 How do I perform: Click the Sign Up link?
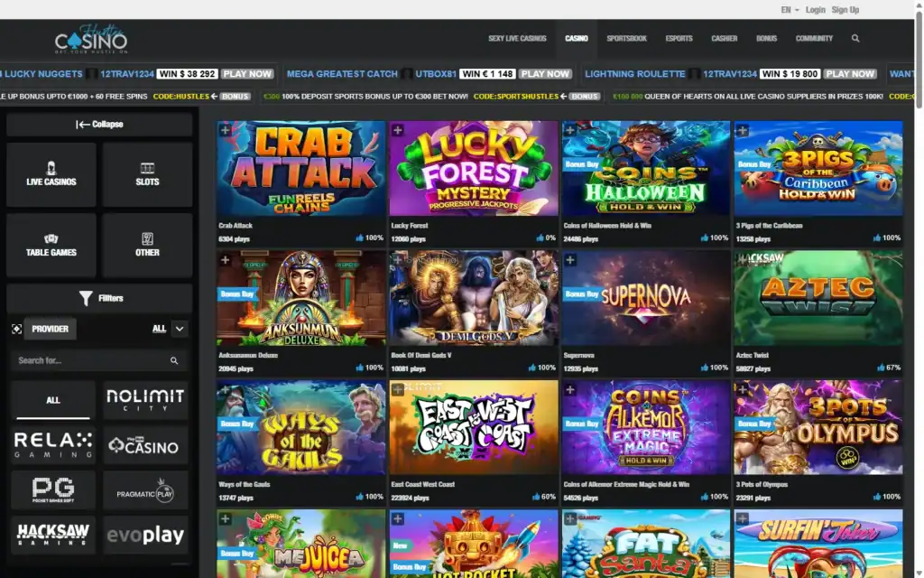tap(845, 10)
